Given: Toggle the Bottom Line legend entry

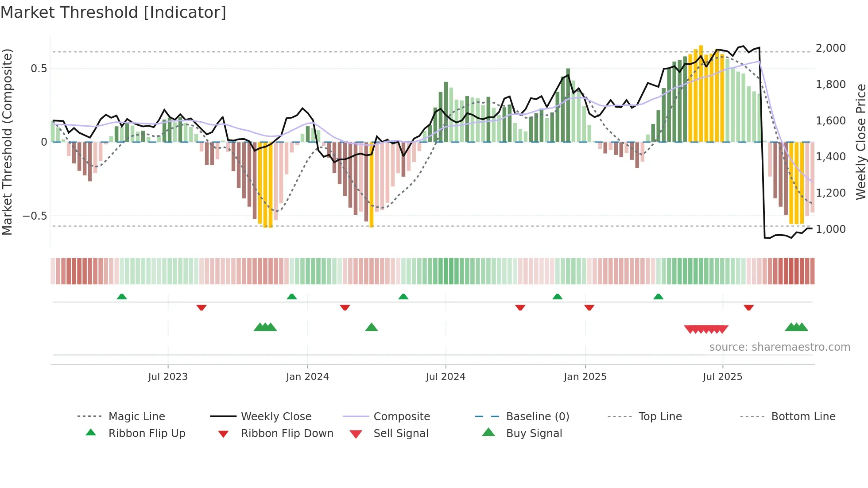Looking at the screenshot, I should pos(803,417).
